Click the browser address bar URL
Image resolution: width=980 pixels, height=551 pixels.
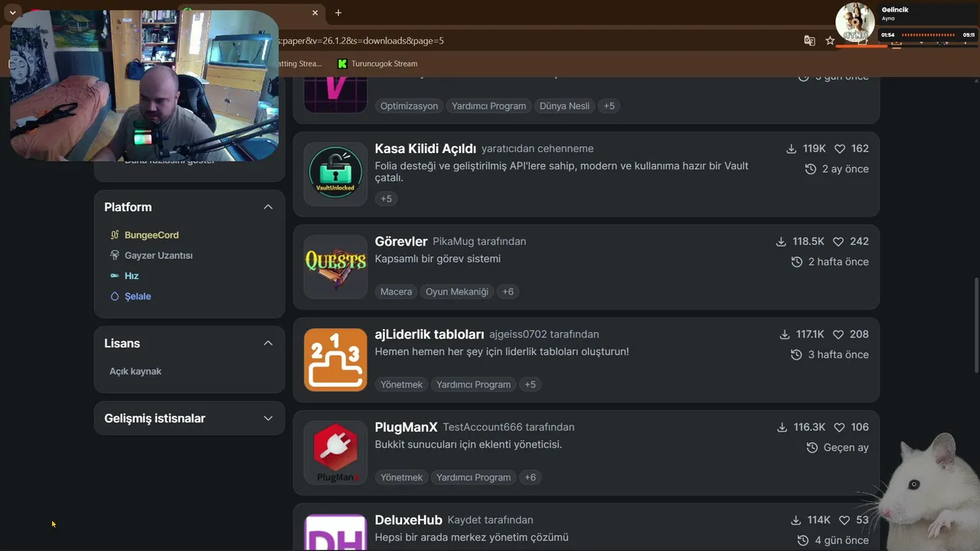(x=360, y=41)
